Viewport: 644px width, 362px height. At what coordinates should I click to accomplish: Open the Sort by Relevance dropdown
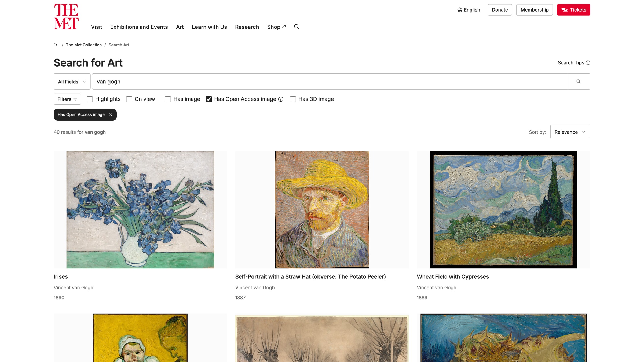click(570, 132)
